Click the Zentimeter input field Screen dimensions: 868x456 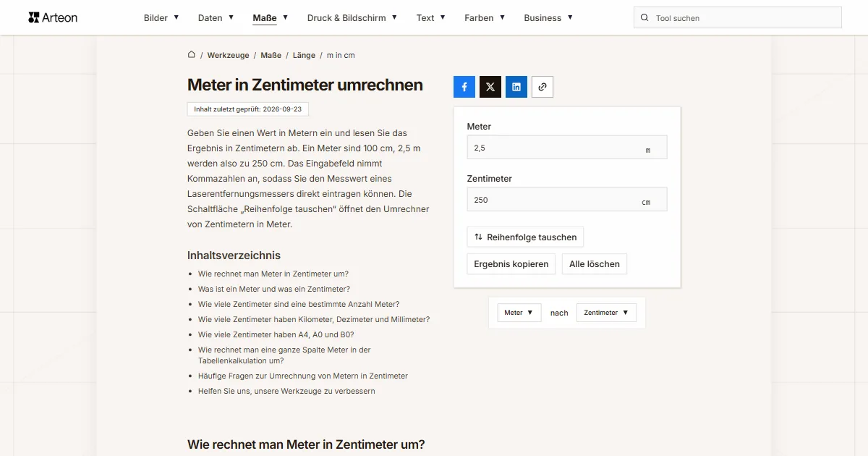[x=567, y=200]
